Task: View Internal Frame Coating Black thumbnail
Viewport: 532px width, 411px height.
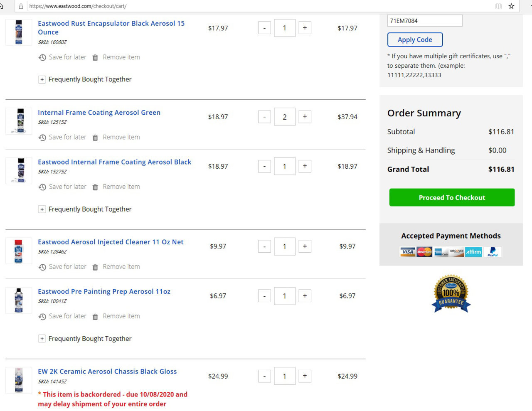Action: point(19,170)
